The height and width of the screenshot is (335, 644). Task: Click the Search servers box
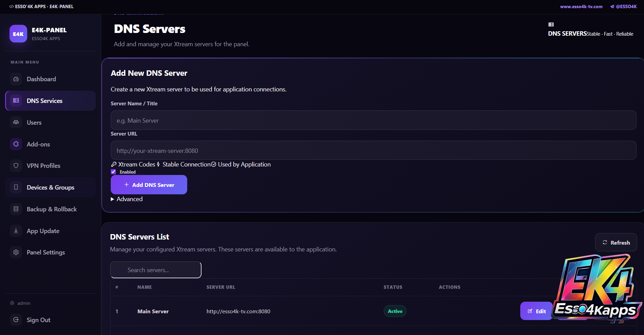point(156,270)
